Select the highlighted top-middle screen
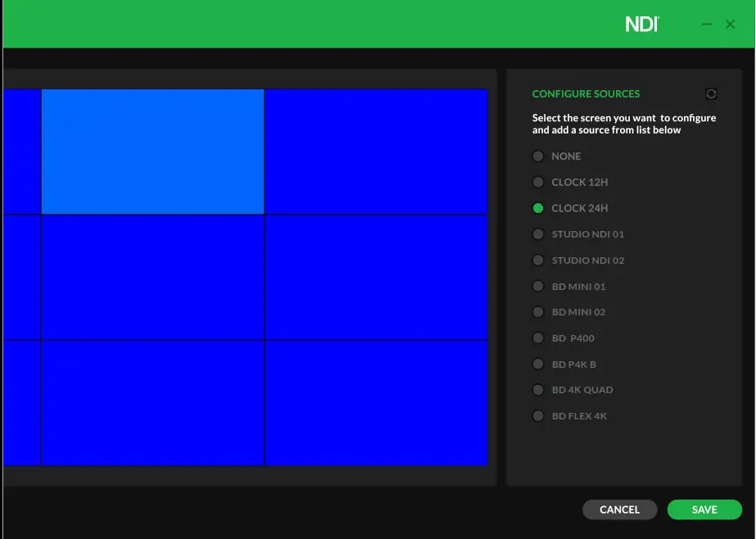The width and height of the screenshot is (756, 539). pyautogui.click(x=152, y=151)
